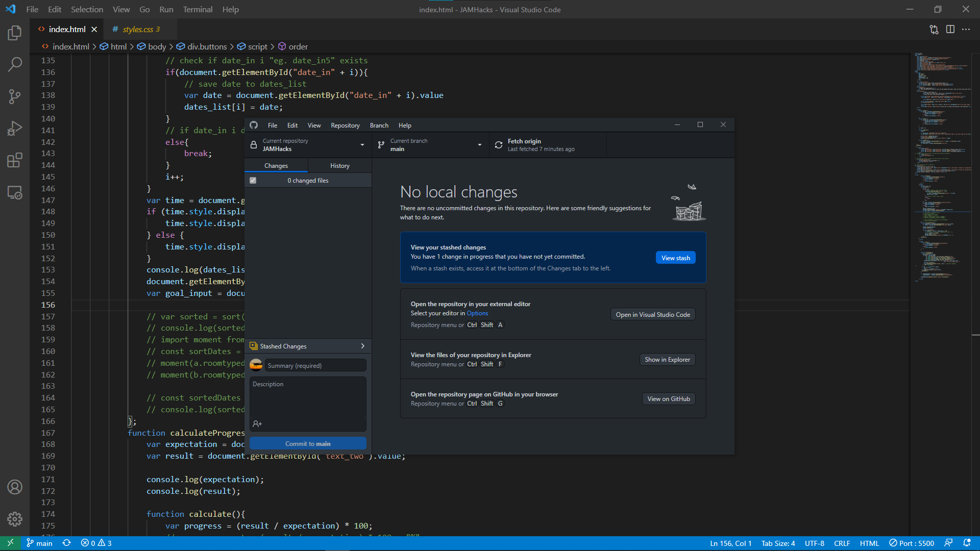Screen dimensions: 980x551
Task: Open Source Control view icon
Action: (x=15, y=96)
